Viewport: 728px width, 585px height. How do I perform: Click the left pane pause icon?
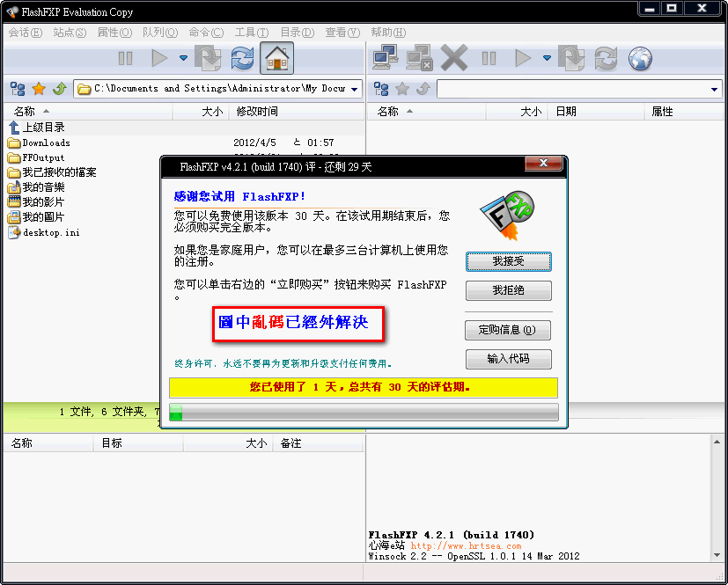pyautogui.click(x=125, y=58)
